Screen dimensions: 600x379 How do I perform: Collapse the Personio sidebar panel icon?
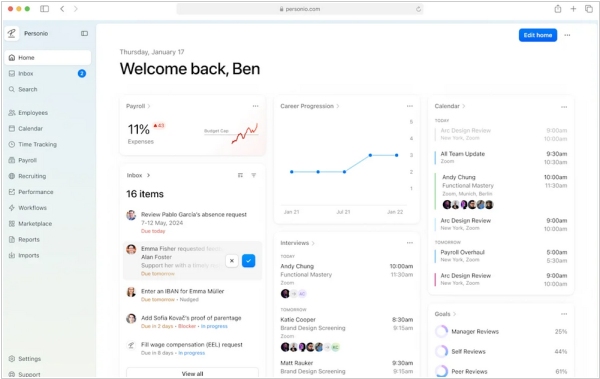pos(84,34)
